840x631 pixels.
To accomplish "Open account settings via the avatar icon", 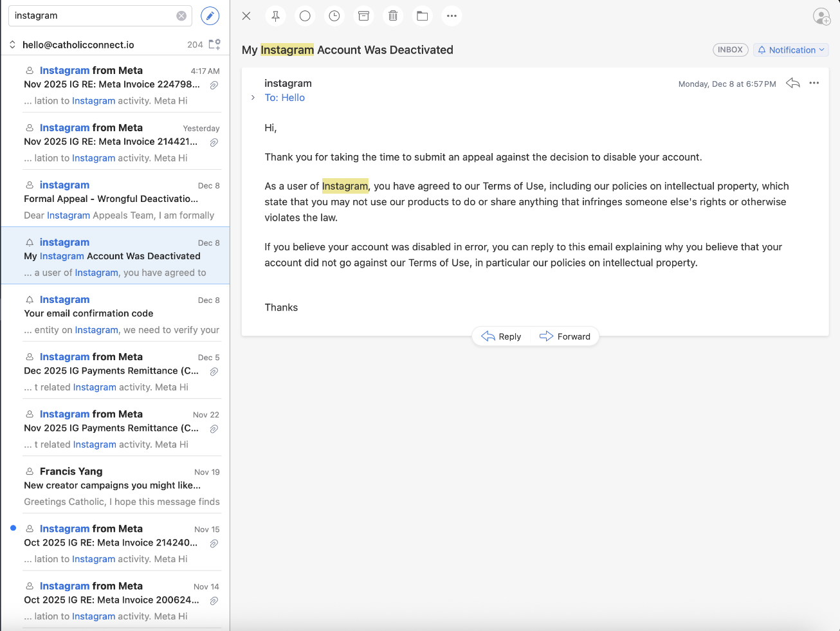I will (x=821, y=17).
